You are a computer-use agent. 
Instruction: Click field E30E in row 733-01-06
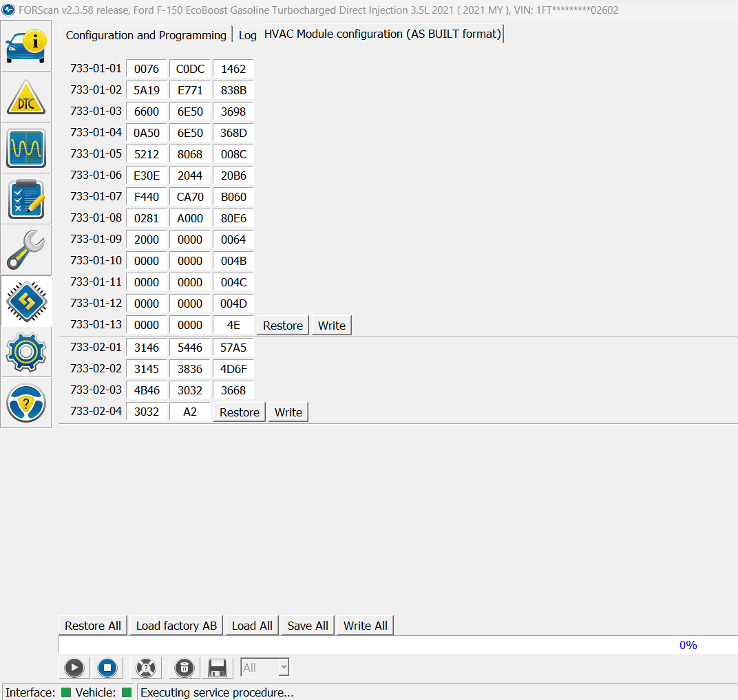pos(147,176)
